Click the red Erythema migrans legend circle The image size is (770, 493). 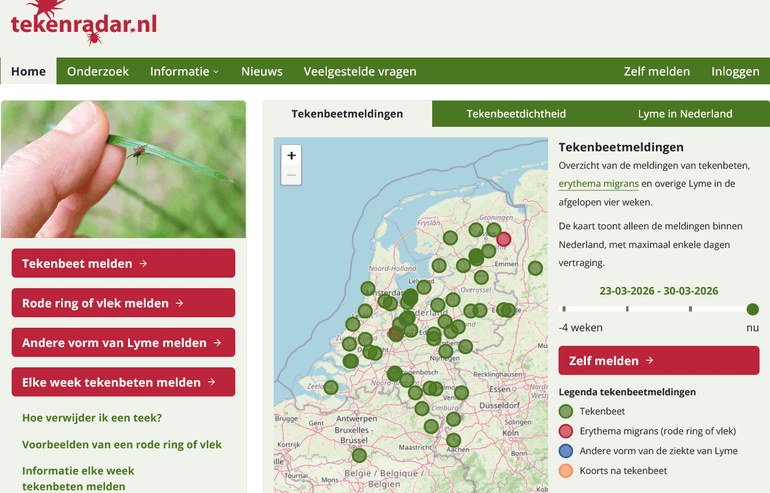click(x=566, y=431)
